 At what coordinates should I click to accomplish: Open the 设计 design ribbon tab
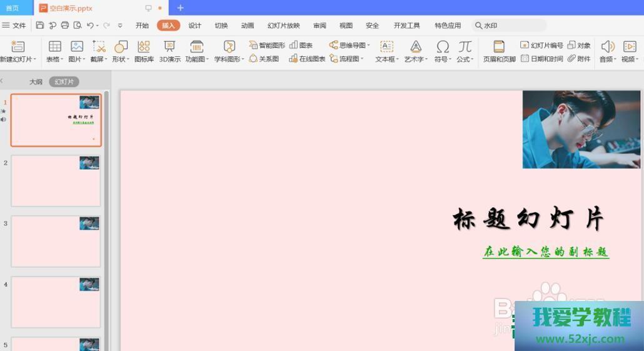(x=195, y=26)
